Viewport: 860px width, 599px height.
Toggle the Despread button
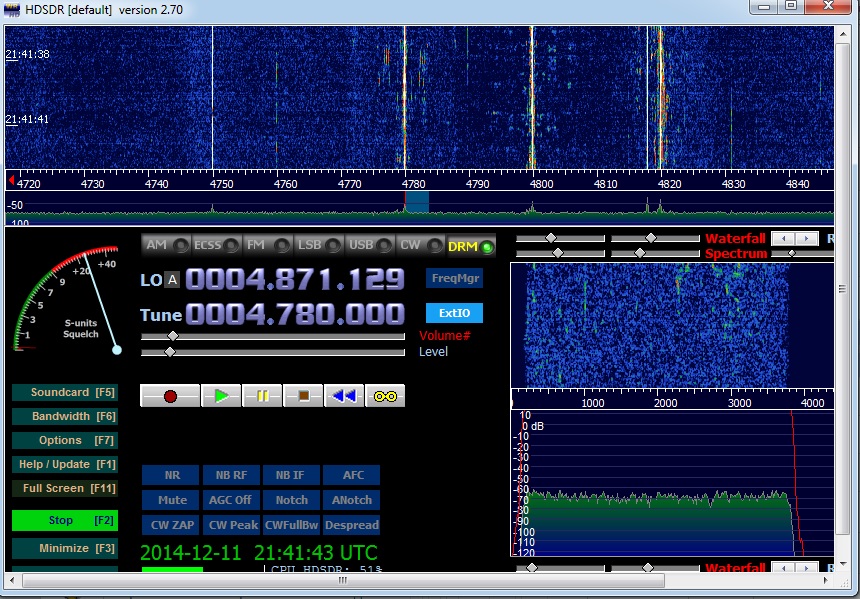352,525
